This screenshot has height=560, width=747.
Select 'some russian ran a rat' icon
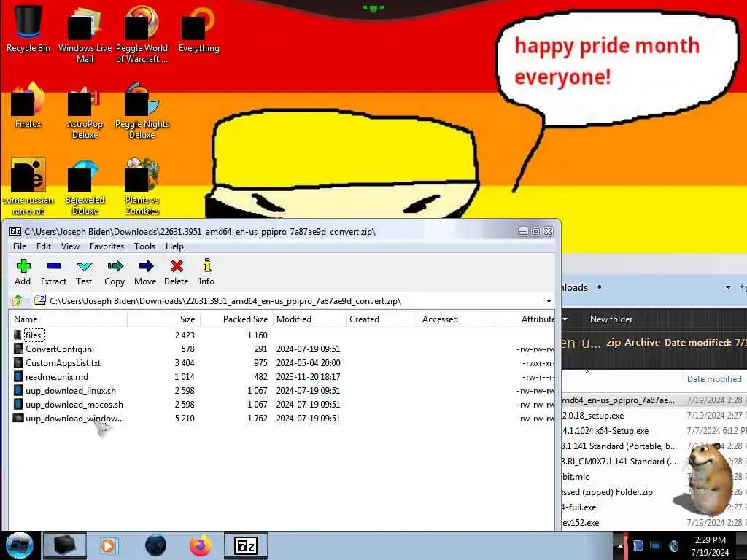28,187
